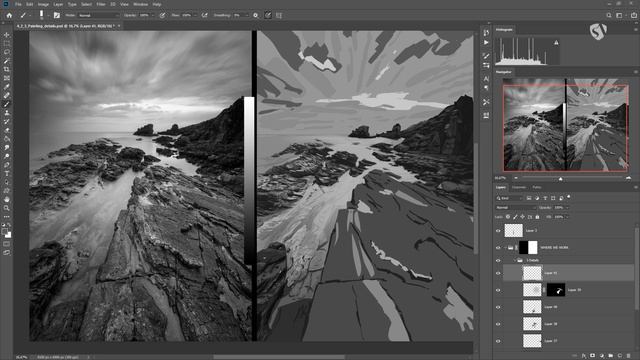Open the layer Opacity dropdown arrow
The height and width of the screenshot is (360, 640).
[567, 207]
